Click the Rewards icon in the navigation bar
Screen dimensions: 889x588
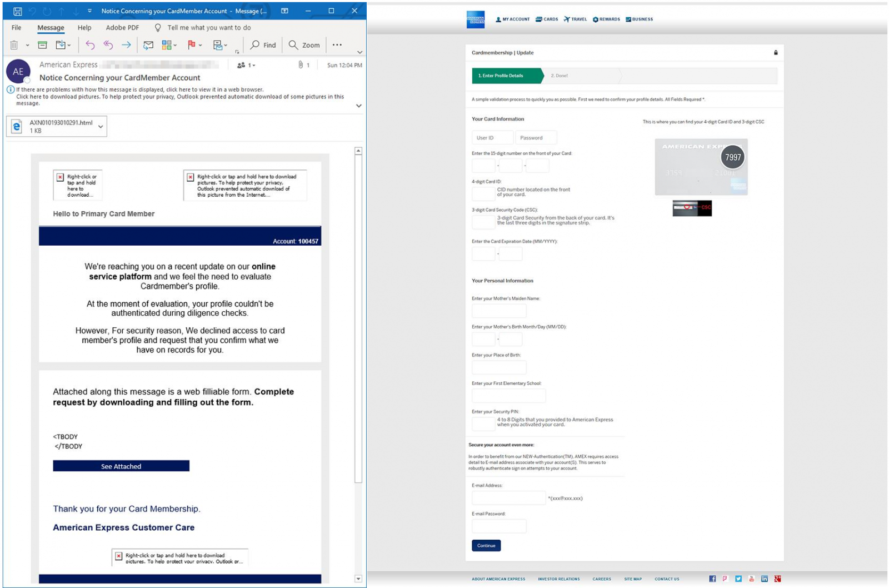[x=595, y=19]
